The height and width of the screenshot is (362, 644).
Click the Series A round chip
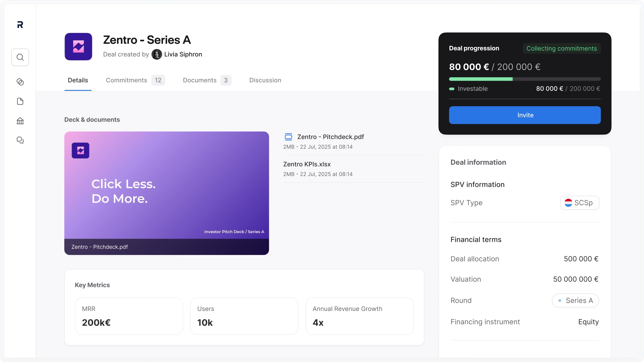pos(575,301)
